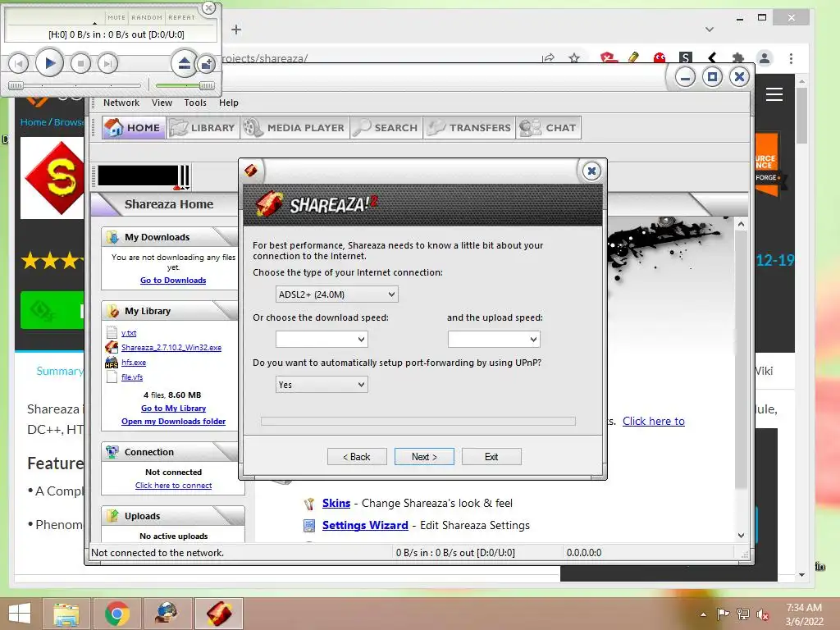
Task: Open the Settings Wizard link
Action: [365, 526]
